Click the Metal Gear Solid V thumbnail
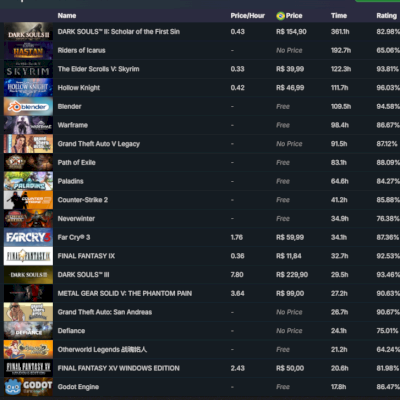This screenshot has width=400, height=400. (x=28, y=293)
